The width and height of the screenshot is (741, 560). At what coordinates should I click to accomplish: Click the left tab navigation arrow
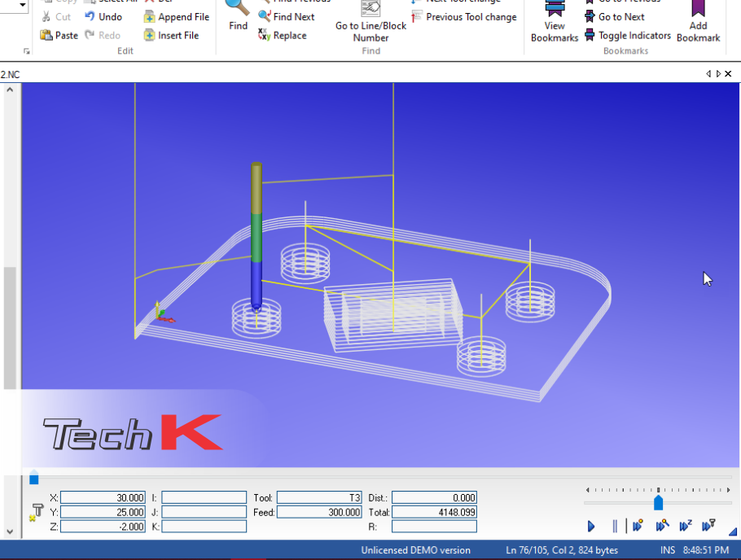(x=708, y=73)
